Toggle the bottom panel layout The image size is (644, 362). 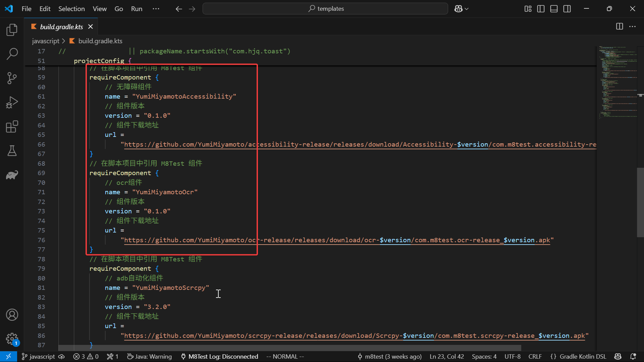pos(554,9)
